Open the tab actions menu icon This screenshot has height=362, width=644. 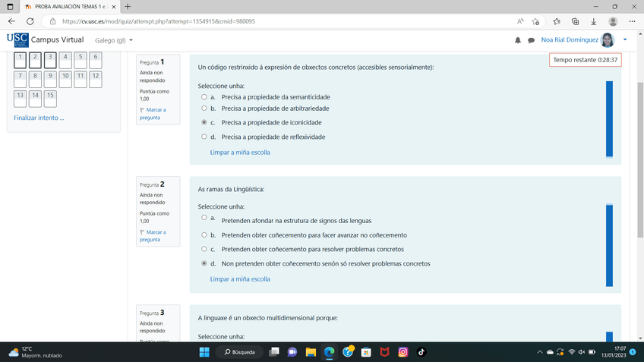point(10,7)
